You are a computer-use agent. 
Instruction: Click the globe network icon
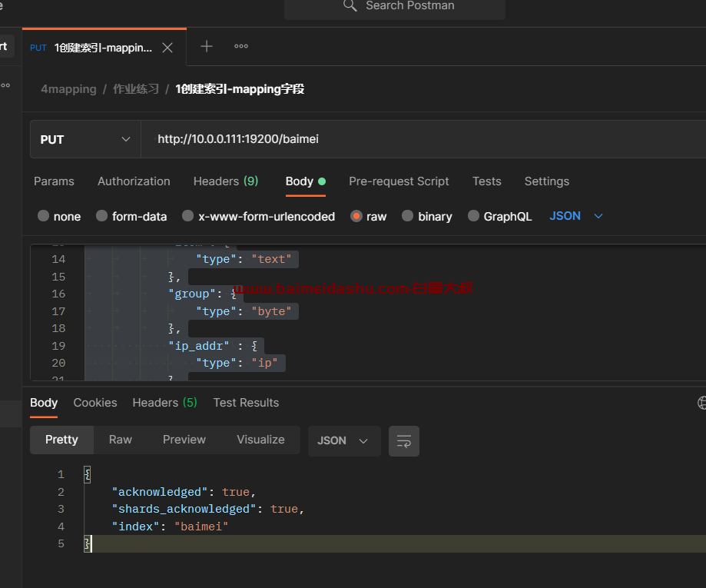point(701,402)
